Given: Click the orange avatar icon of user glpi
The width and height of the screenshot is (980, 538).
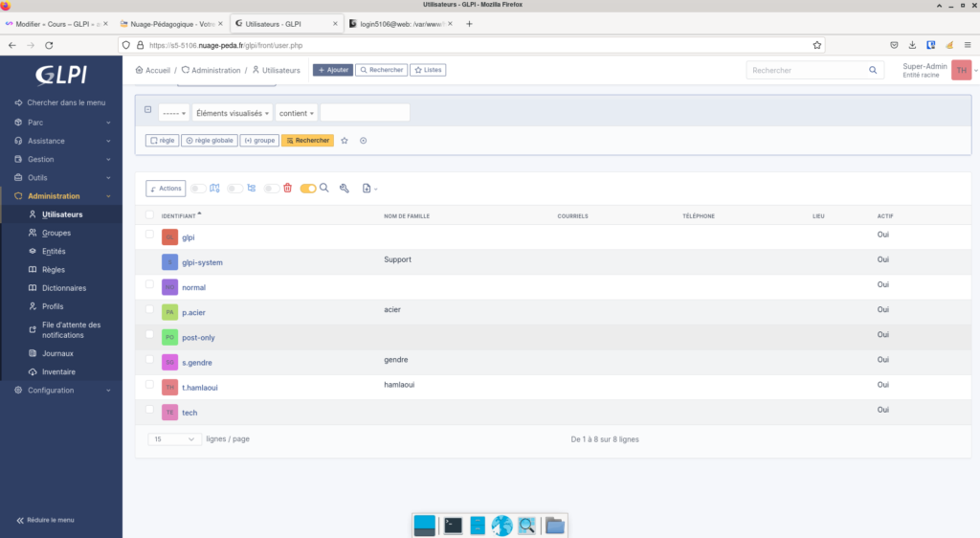Looking at the screenshot, I should pyautogui.click(x=169, y=237).
